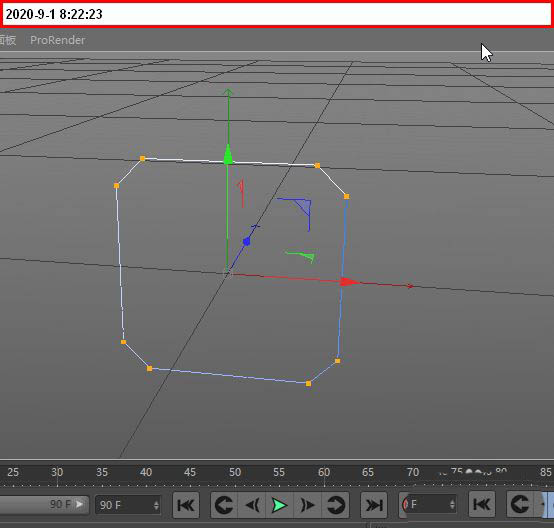
Task: Step forward to the next frame
Action: click(x=307, y=505)
